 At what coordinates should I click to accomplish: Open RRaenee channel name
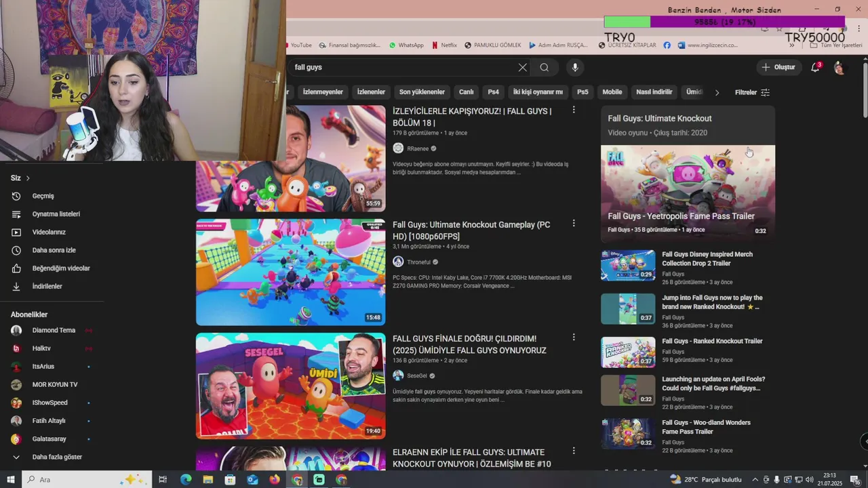(x=418, y=148)
